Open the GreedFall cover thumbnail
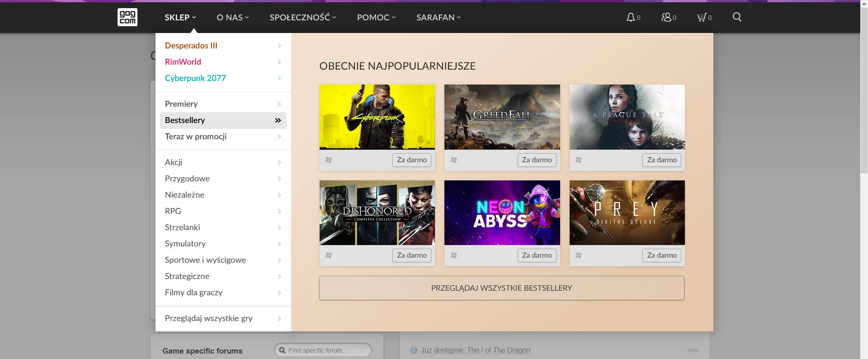This screenshot has width=868, height=359. click(x=502, y=117)
